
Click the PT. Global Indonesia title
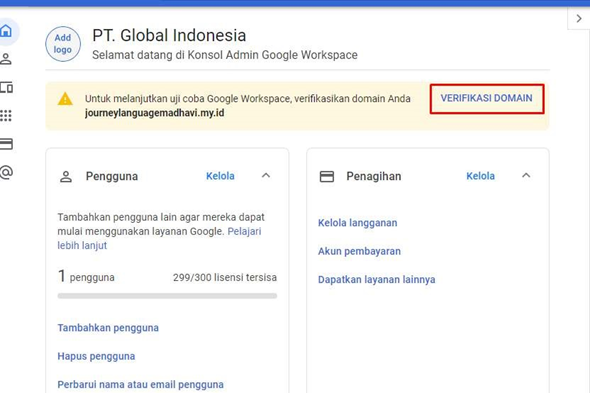[x=169, y=35]
